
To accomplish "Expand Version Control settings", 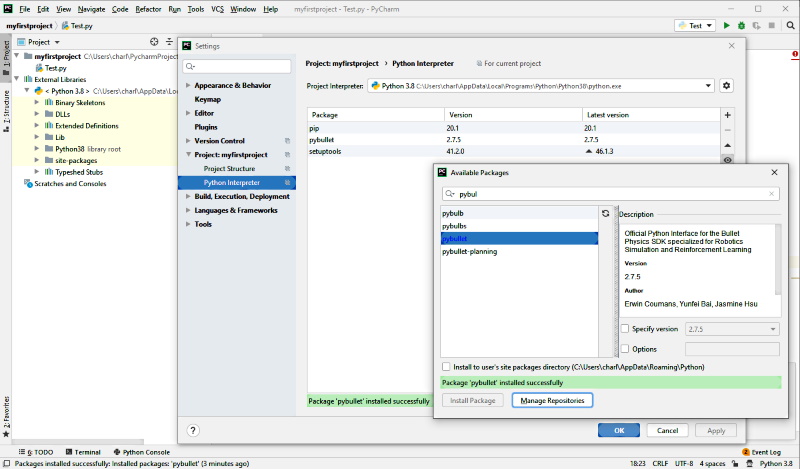I will tap(188, 140).
